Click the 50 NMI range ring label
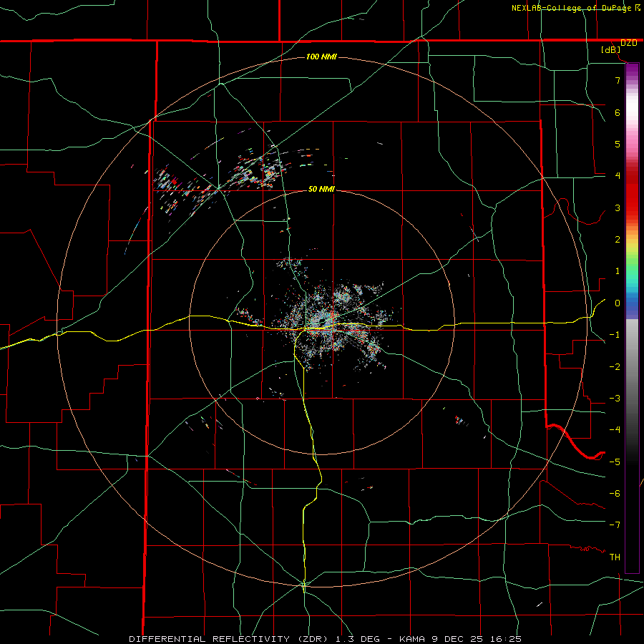 (321, 189)
